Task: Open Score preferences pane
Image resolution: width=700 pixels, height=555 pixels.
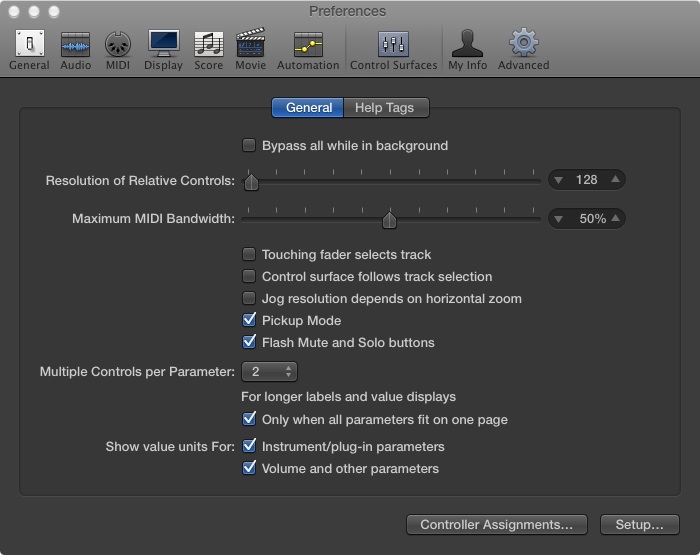Action: (208, 50)
